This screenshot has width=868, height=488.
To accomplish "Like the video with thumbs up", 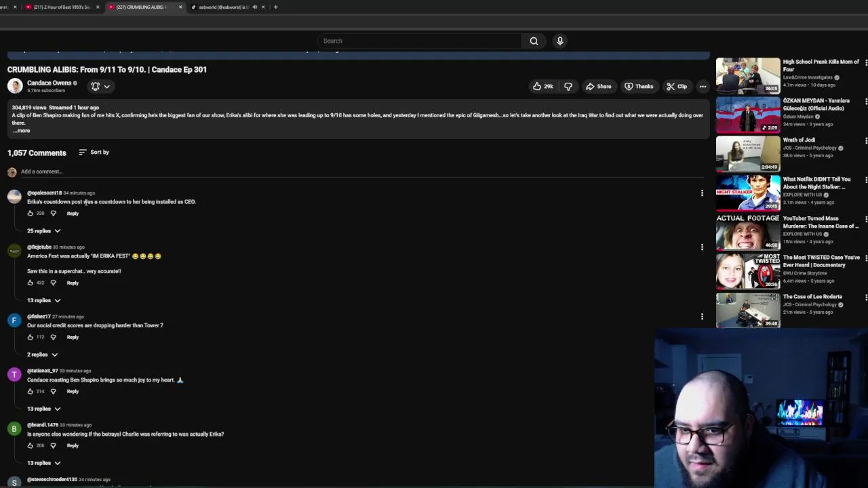I will [x=542, y=86].
